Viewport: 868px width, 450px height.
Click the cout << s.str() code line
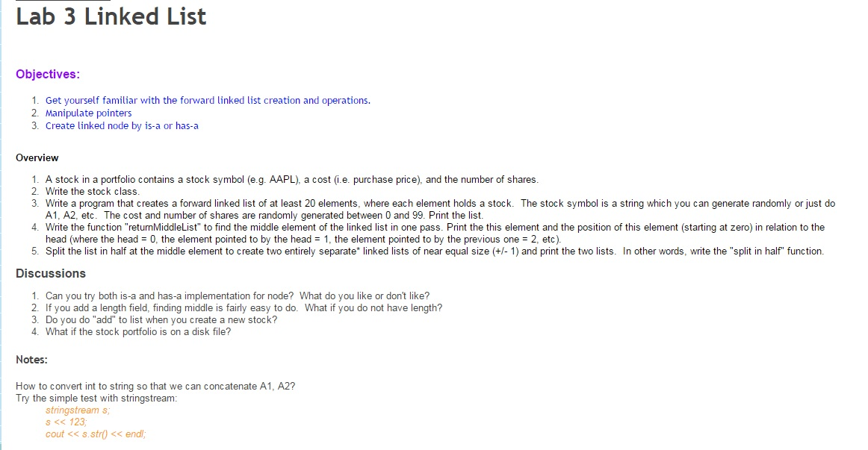point(96,434)
